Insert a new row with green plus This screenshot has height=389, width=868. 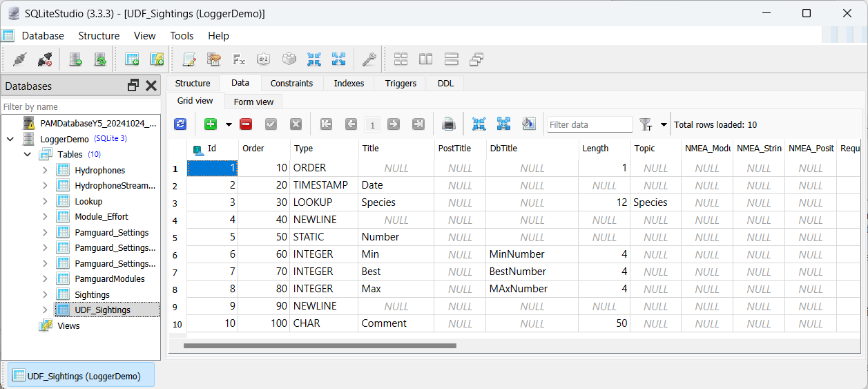click(211, 124)
